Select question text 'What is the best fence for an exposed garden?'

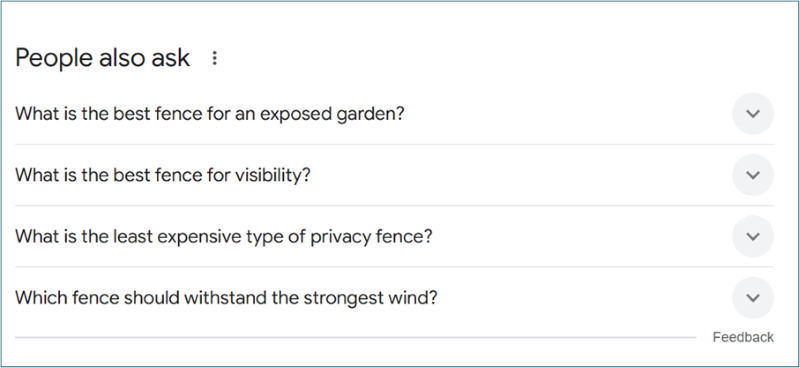210,113
